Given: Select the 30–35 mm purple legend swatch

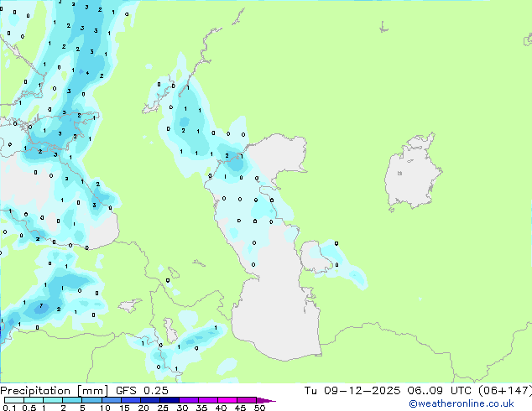Looking at the screenshot, I should tap(188, 400).
